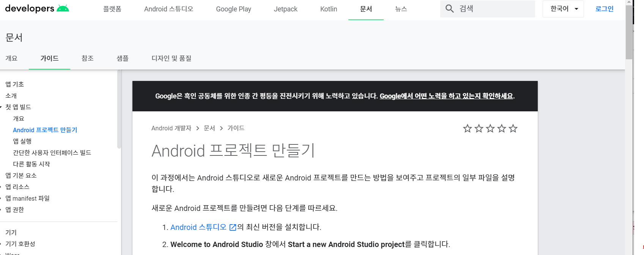644x255 pixels.
Task: Click the 검색 search field
Action: pyautogui.click(x=488, y=9)
